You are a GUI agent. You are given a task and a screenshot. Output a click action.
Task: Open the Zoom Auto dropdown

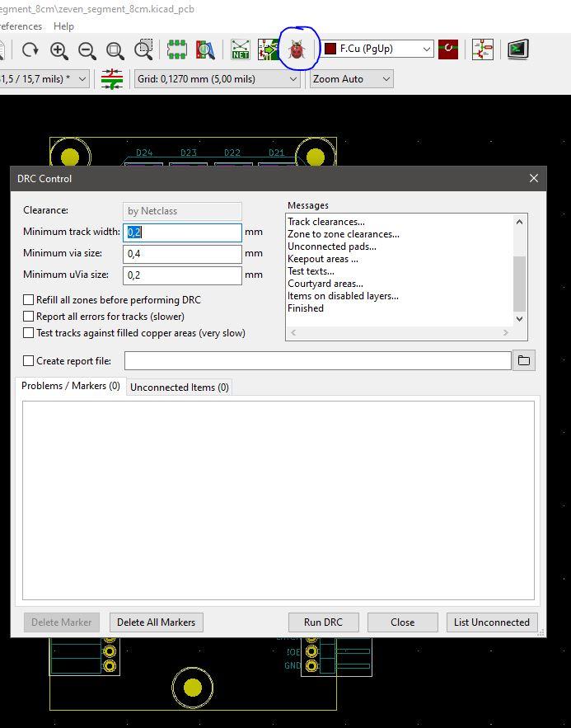pos(352,79)
